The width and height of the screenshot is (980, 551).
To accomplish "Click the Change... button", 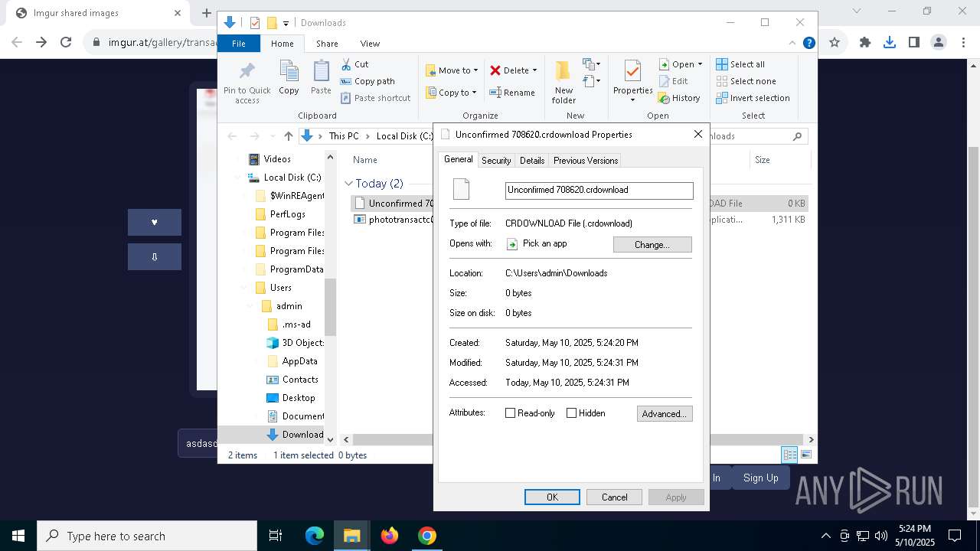I will 652,244.
